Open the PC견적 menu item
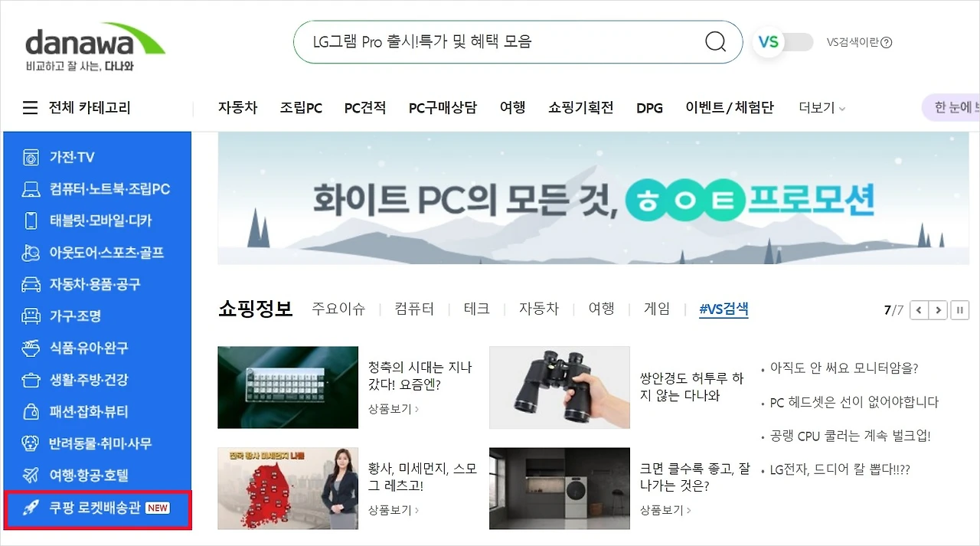The image size is (980, 546). [x=365, y=108]
